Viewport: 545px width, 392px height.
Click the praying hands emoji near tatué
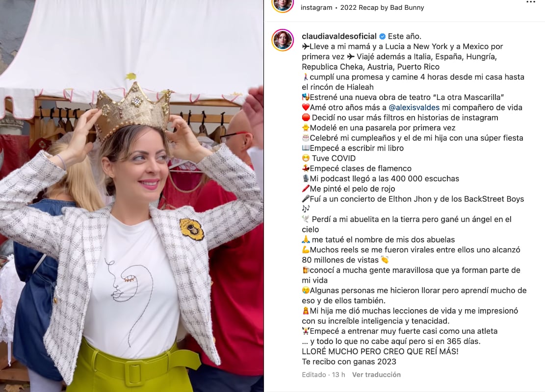[306, 240]
